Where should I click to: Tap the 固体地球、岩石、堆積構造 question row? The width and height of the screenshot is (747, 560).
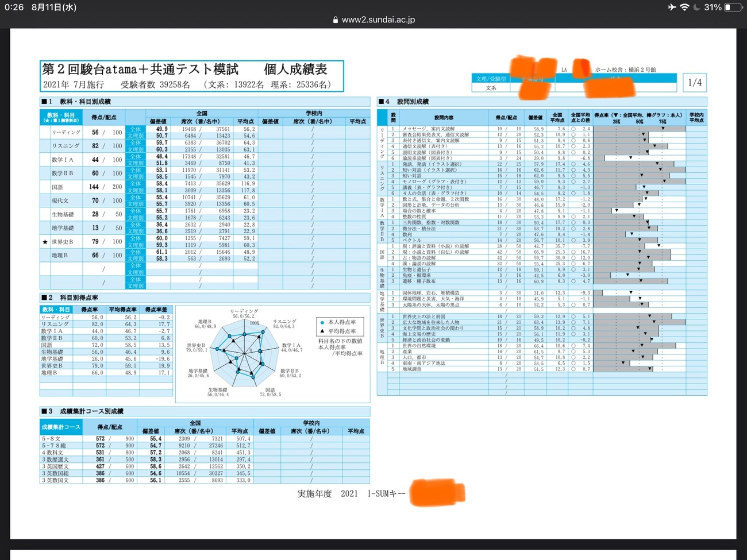[547, 293]
